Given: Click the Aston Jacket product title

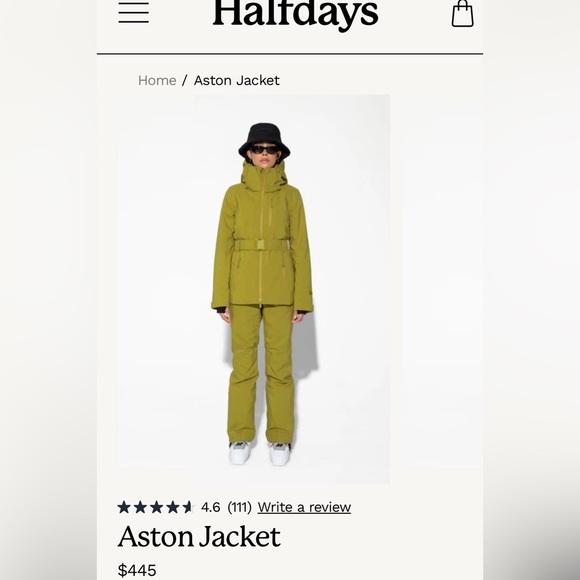Looking at the screenshot, I should 199,536.
